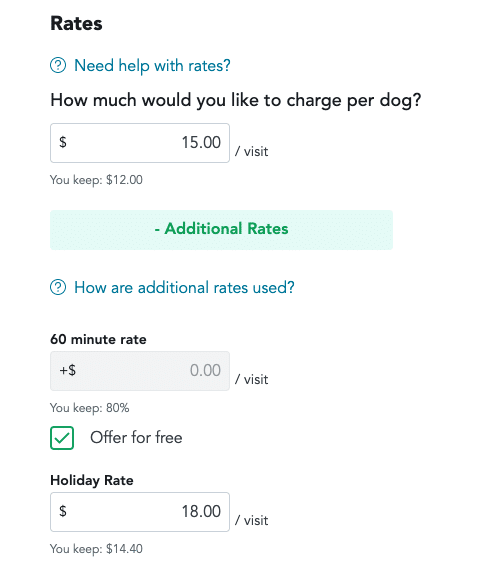Screen dimensions: 489x571
Task: Open the Need help with rates link
Action: tap(152, 66)
